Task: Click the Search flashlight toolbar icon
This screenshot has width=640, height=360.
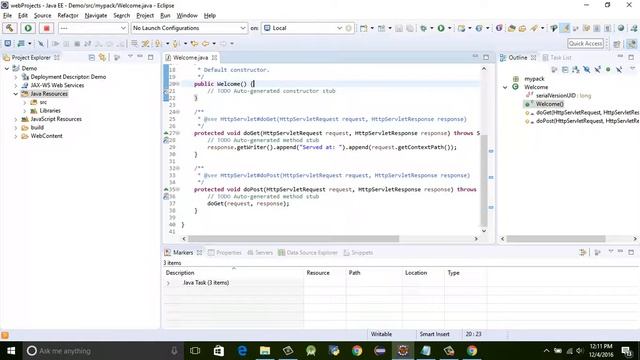Action: [x=534, y=28]
